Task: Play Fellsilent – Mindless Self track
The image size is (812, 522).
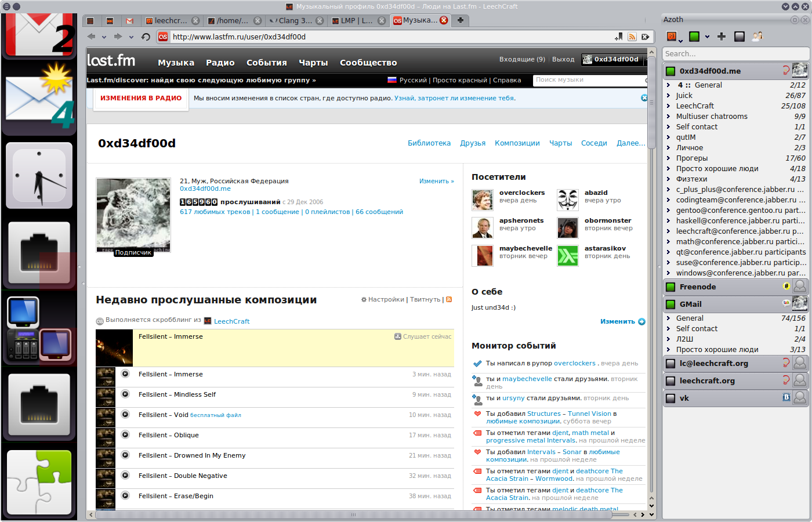Action: tap(125, 394)
